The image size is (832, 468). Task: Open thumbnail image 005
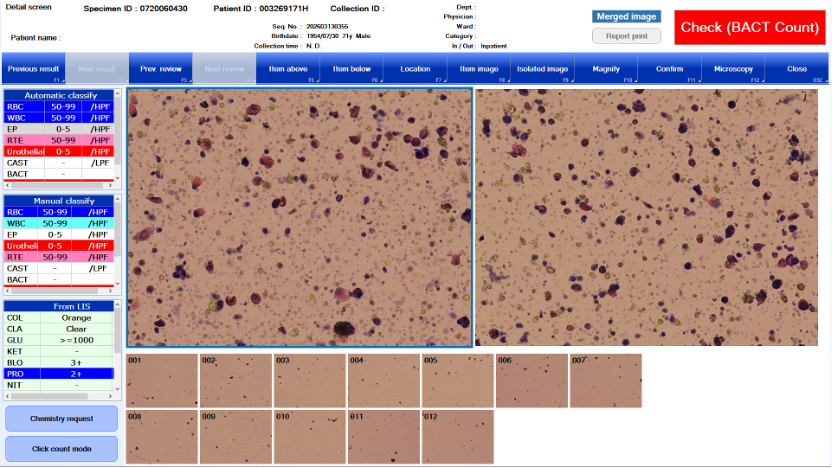click(457, 381)
